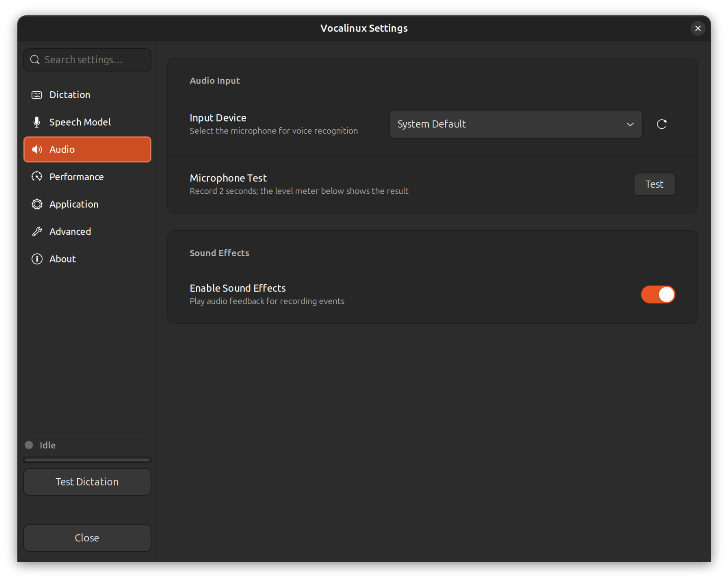Start the microphone Test

(654, 184)
